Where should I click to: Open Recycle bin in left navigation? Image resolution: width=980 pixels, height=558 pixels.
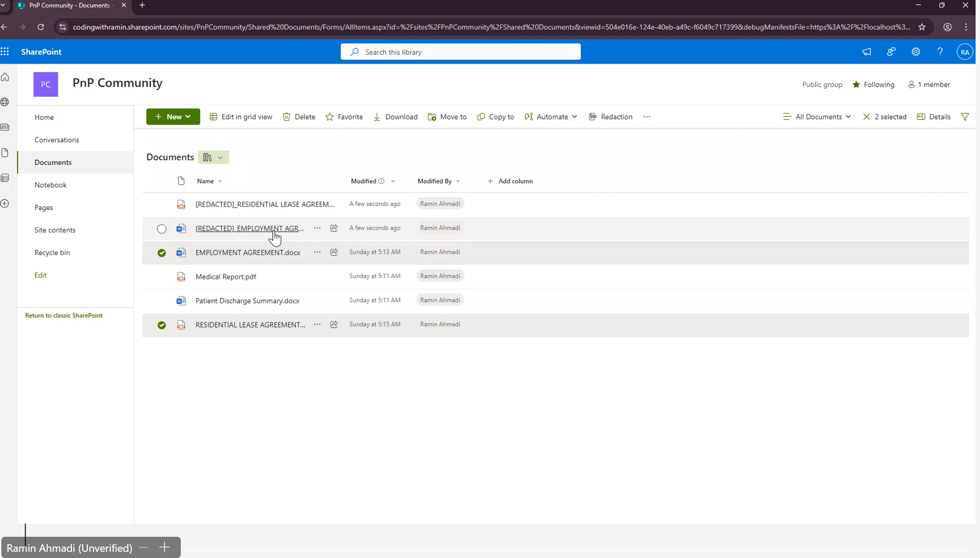pyautogui.click(x=52, y=252)
